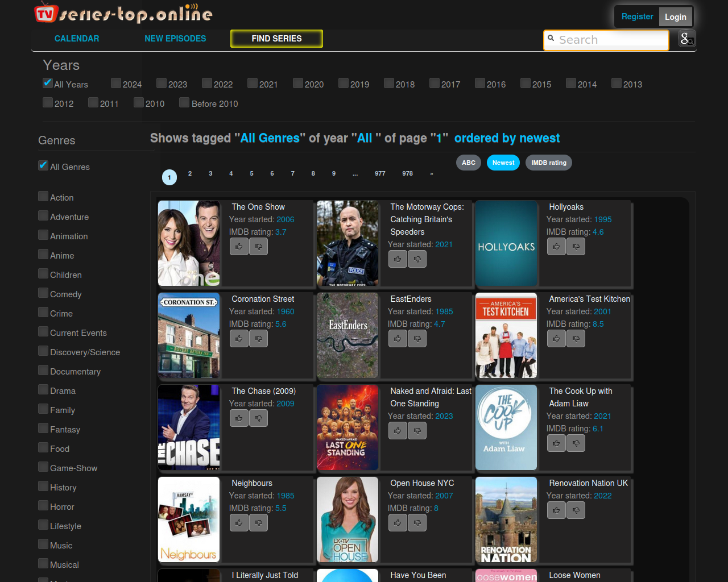
Task: Thumbs up Naked and Afraid: Last One Standing
Action: click(398, 431)
